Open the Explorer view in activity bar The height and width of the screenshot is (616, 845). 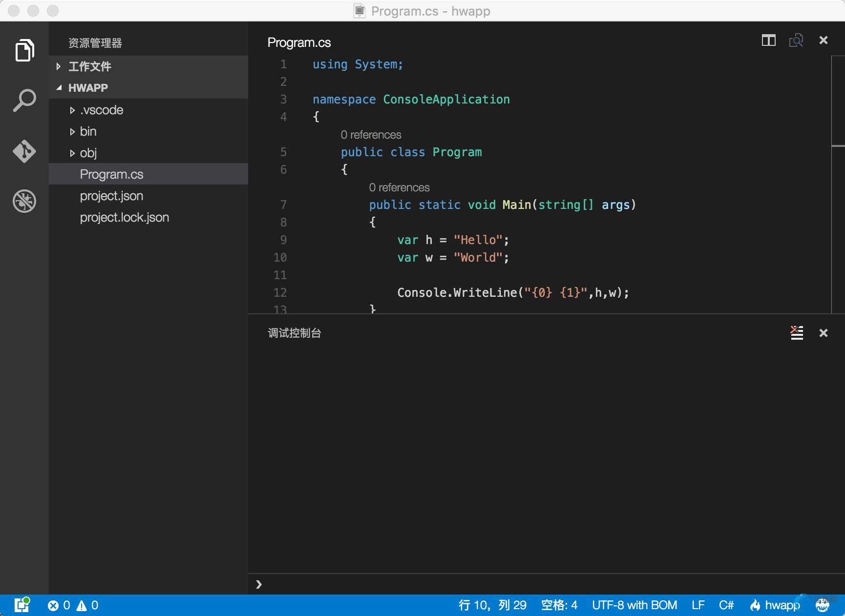[24, 50]
